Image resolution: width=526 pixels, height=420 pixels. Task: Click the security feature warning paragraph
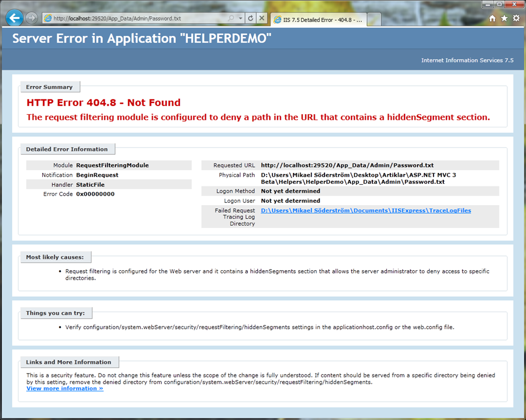[x=261, y=379]
